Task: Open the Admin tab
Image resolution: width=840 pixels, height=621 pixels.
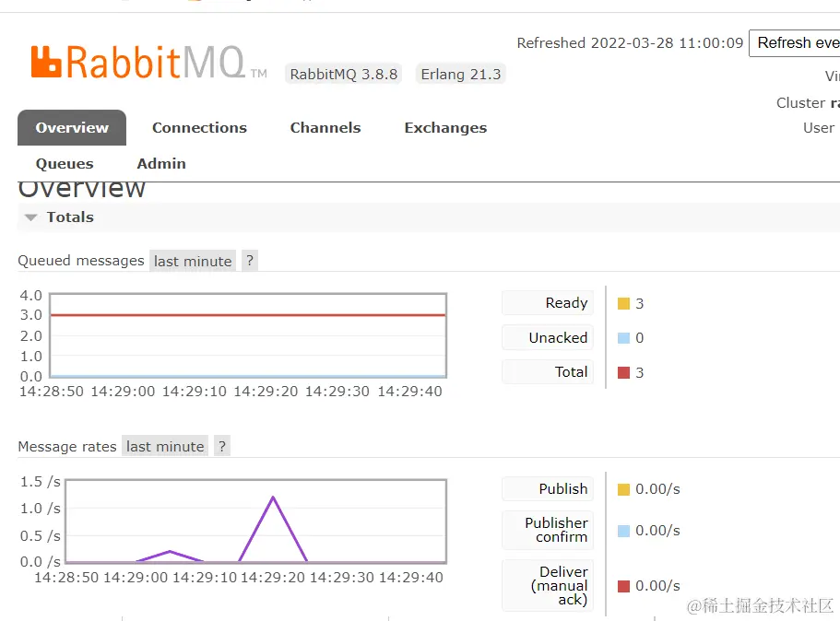Action: (161, 164)
